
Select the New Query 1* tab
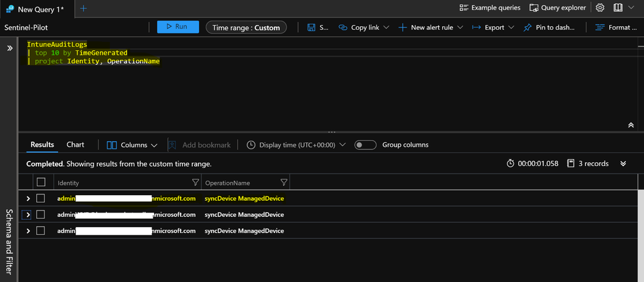(x=35, y=8)
